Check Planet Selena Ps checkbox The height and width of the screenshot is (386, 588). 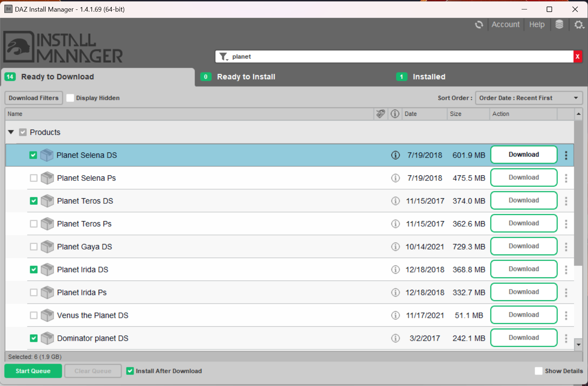(x=34, y=178)
